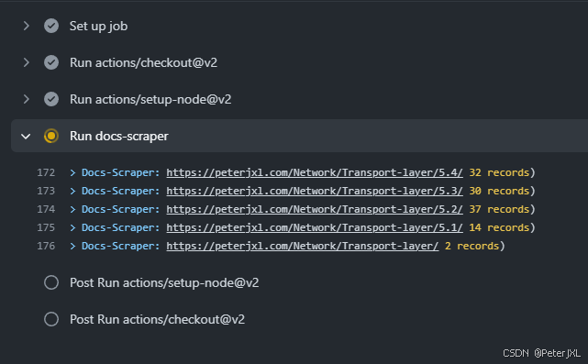Click the Run actions/checkout@v2 success checkmark icon

click(x=51, y=62)
